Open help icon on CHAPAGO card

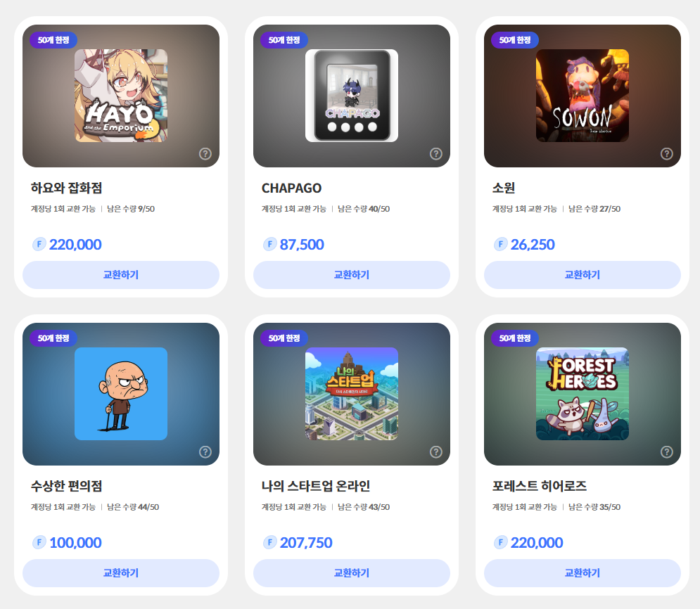(x=436, y=154)
